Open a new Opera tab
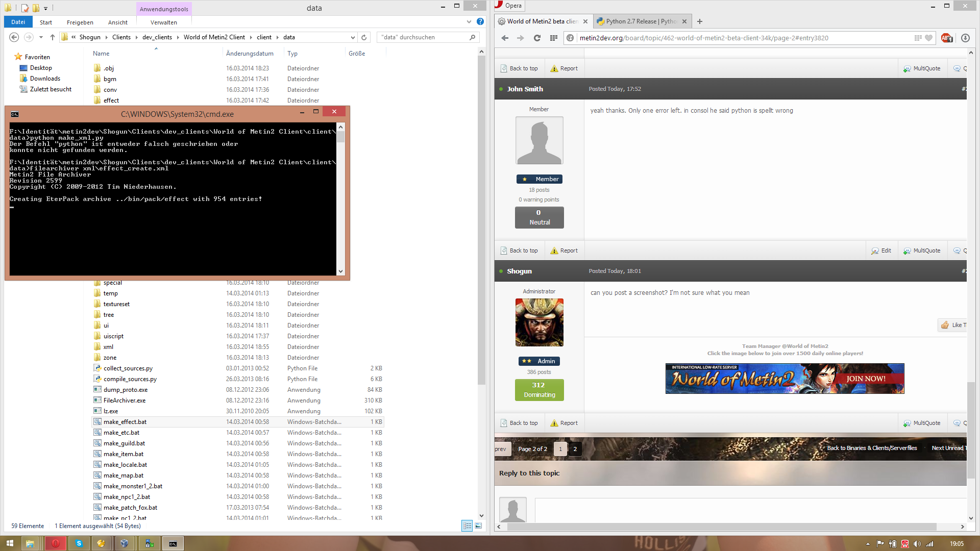 point(700,21)
